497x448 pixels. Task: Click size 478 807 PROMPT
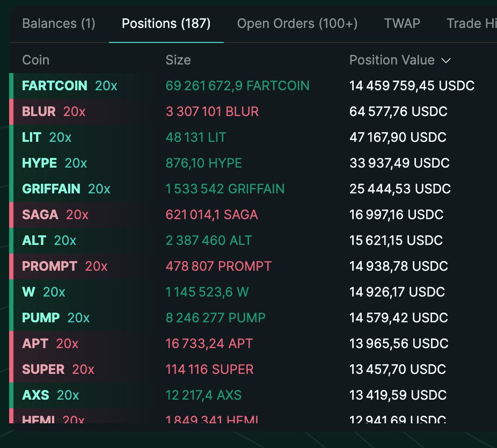(218, 266)
